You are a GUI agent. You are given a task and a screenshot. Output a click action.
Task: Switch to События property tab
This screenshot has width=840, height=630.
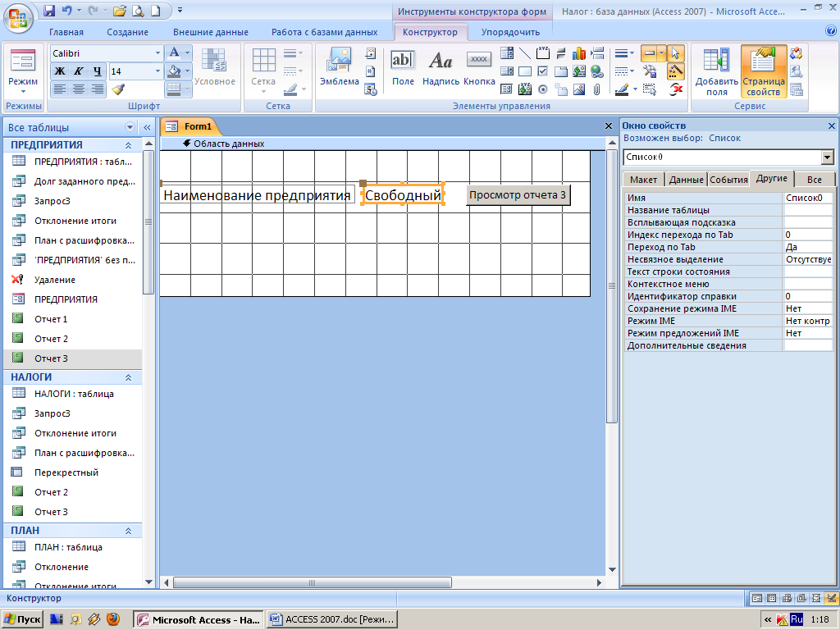tap(728, 180)
